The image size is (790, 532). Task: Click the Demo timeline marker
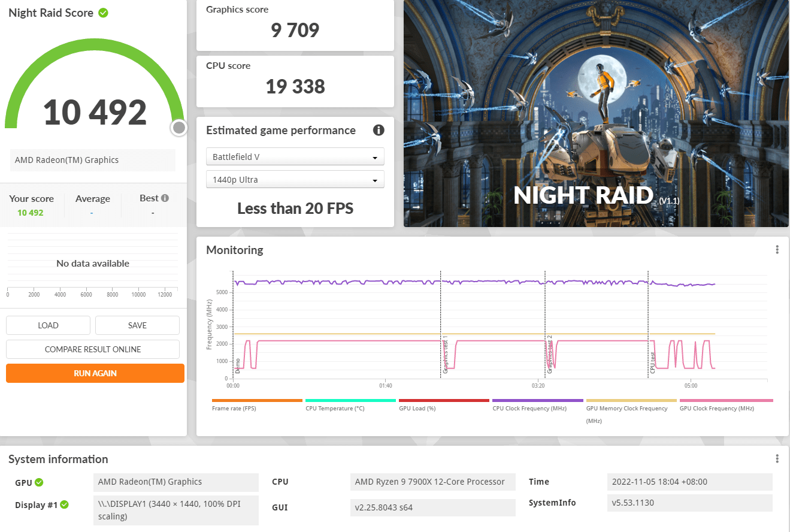pyautogui.click(x=238, y=365)
